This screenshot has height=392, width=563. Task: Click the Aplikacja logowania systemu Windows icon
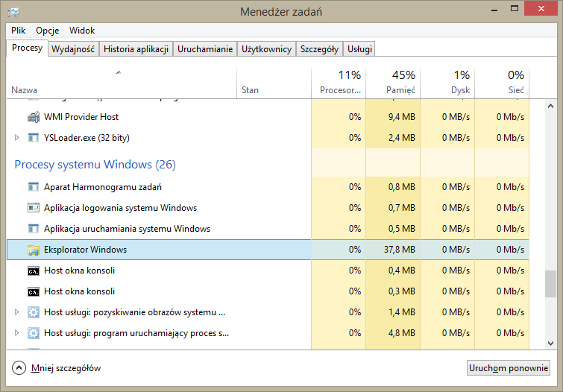pyautogui.click(x=34, y=208)
